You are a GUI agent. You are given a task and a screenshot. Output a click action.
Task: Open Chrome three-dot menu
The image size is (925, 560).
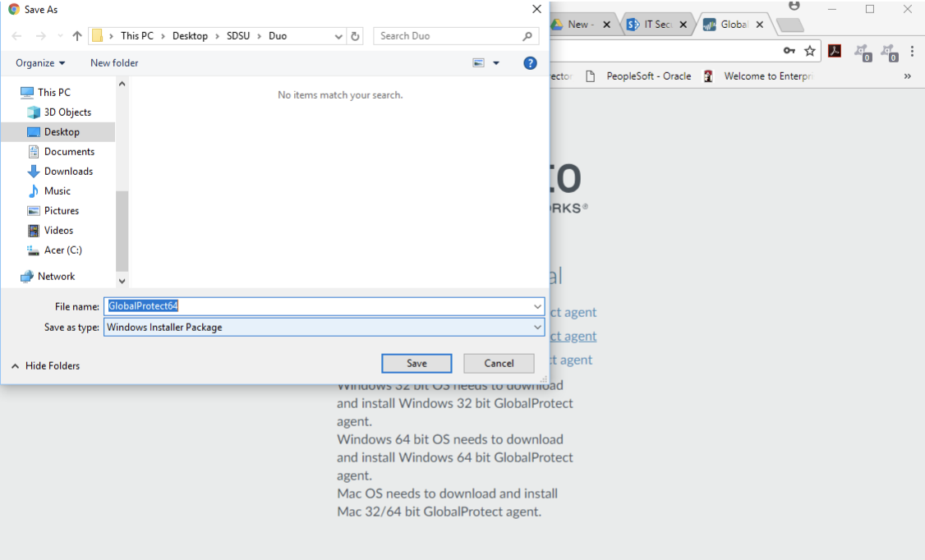(912, 51)
